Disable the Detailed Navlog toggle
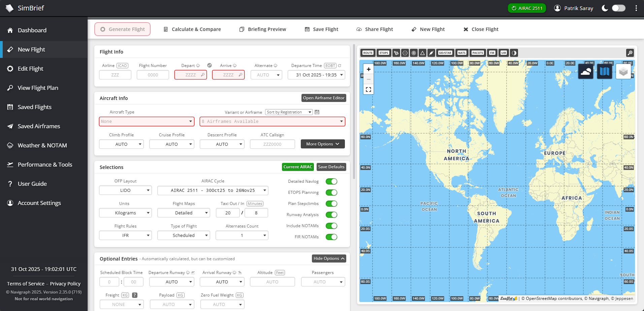644x311 pixels. point(331,181)
